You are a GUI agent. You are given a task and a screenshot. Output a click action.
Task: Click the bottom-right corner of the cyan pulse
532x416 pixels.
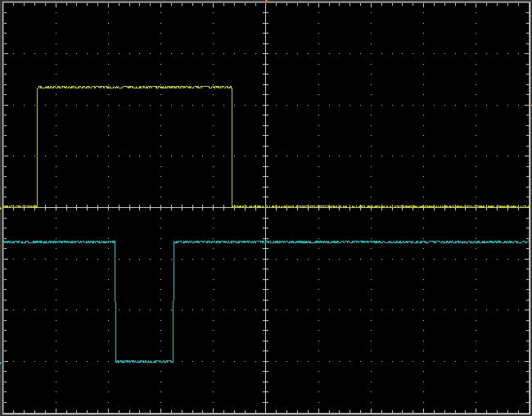click(x=174, y=361)
